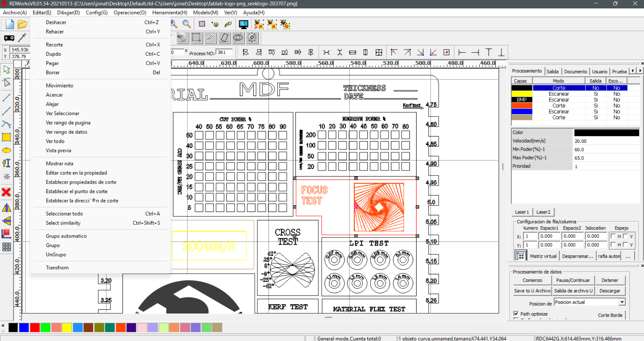Choose the node edit tool
The width and height of the screenshot is (644, 341).
pyautogui.click(x=6, y=83)
